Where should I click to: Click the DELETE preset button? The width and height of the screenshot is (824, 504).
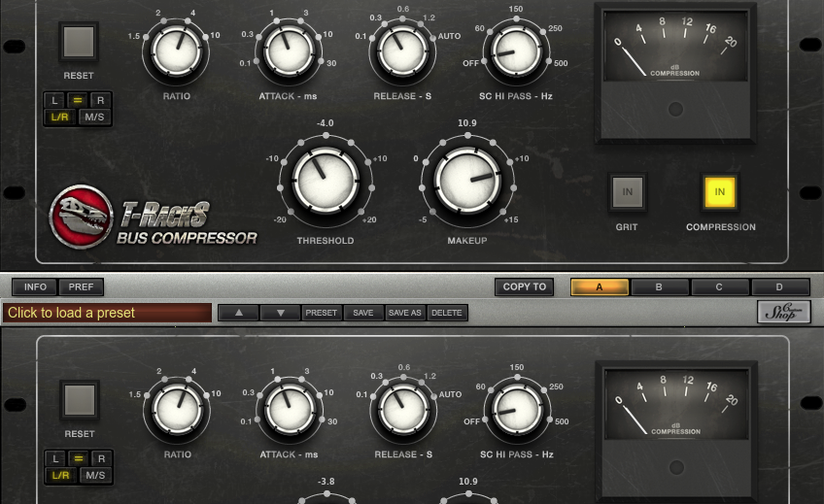[x=447, y=313]
